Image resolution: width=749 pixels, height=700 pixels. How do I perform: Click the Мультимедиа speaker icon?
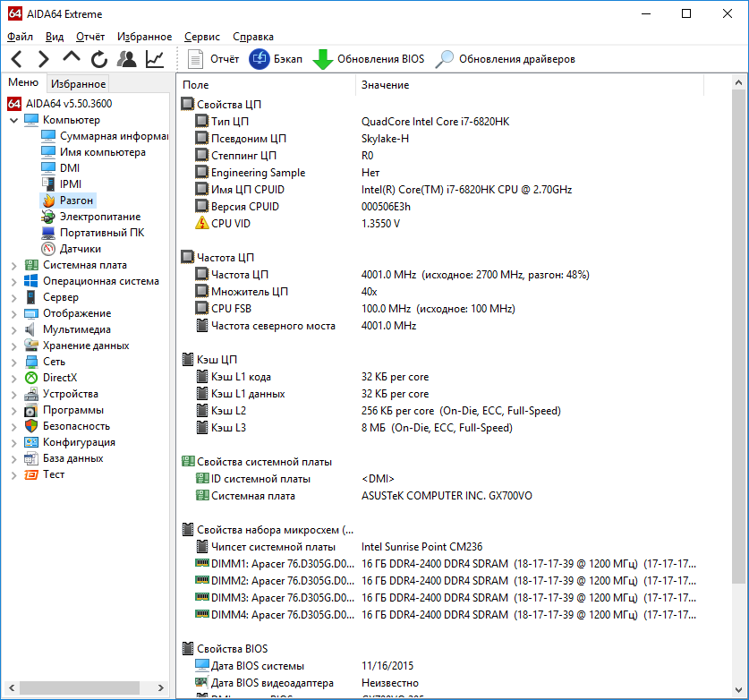point(30,329)
